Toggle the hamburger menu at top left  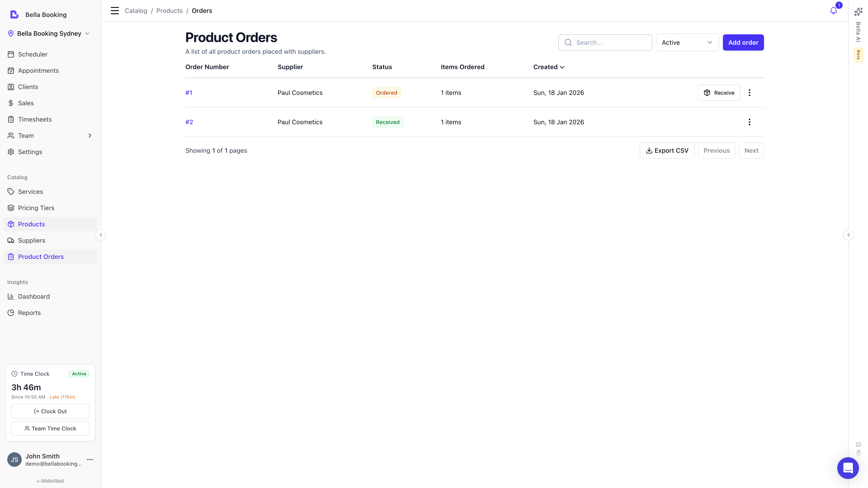click(x=115, y=10)
